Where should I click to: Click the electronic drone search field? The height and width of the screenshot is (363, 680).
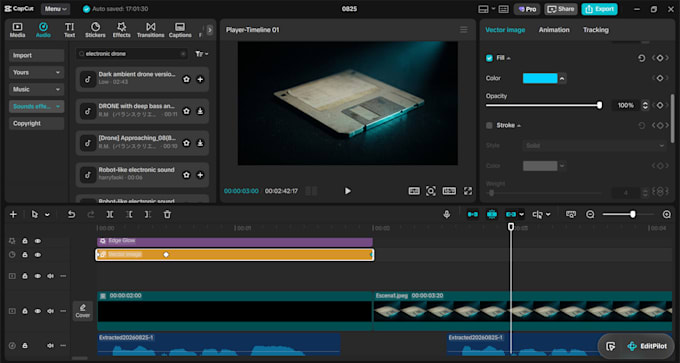point(132,54)
